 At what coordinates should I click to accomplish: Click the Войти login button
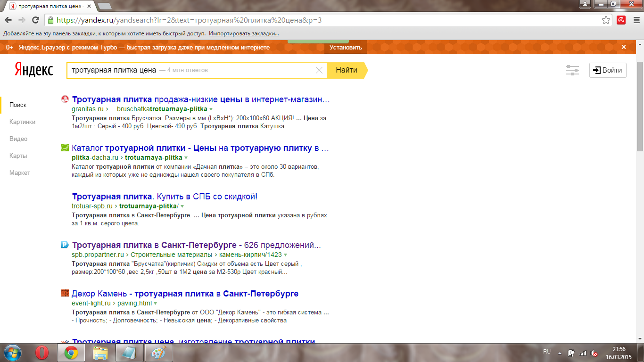coord(608,70)
